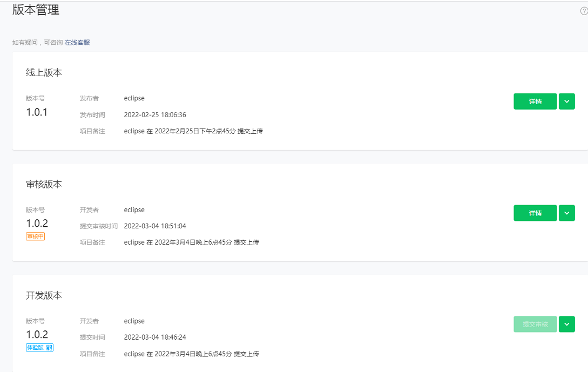Select the 审核版本 section heading

pyautogui.click(x=44, y=184)
